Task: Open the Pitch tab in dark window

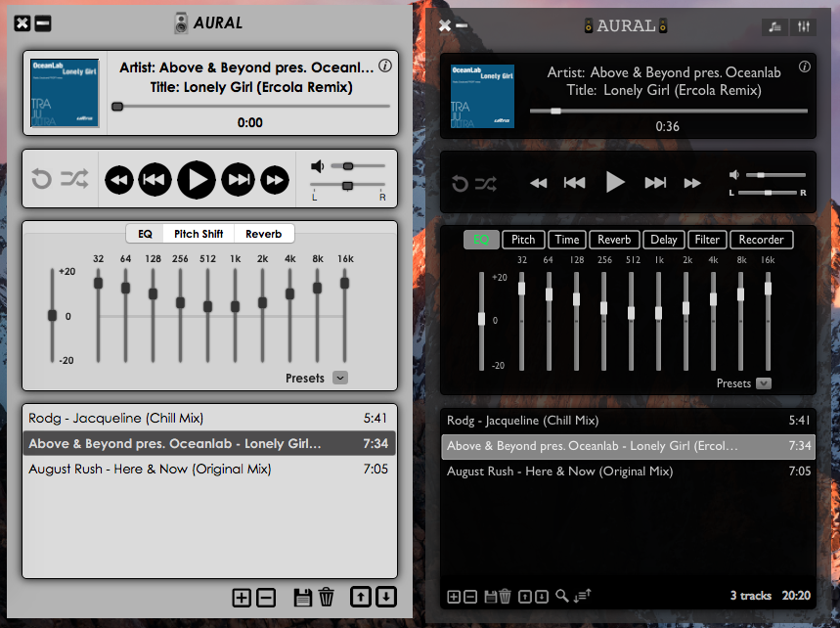Action: (x=523, y=240)
